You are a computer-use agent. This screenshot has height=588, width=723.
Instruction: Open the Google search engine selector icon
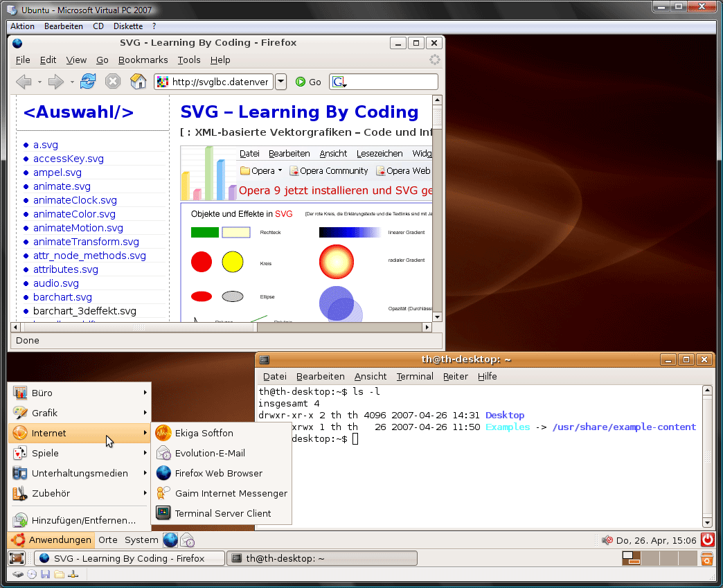[x=339, y=82]
